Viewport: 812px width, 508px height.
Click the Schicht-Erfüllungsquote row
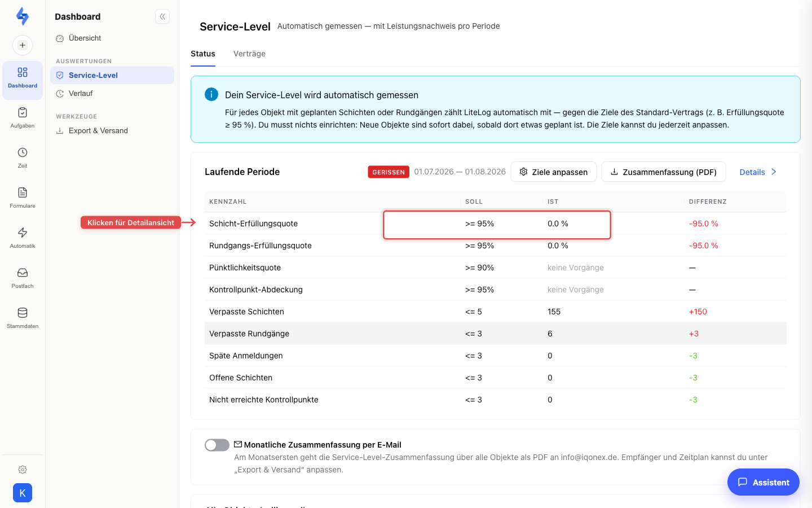pyautogui.click(x=496, y=224)
